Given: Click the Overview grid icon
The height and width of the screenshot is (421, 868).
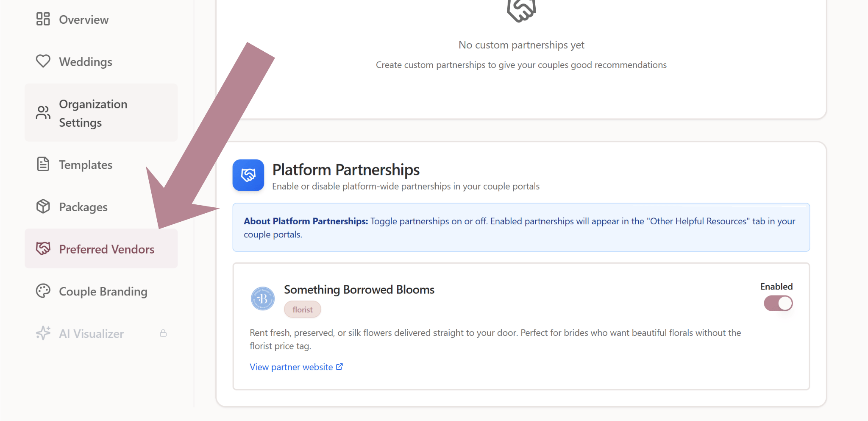Looking at the screenshot, I should pos(43,19).
